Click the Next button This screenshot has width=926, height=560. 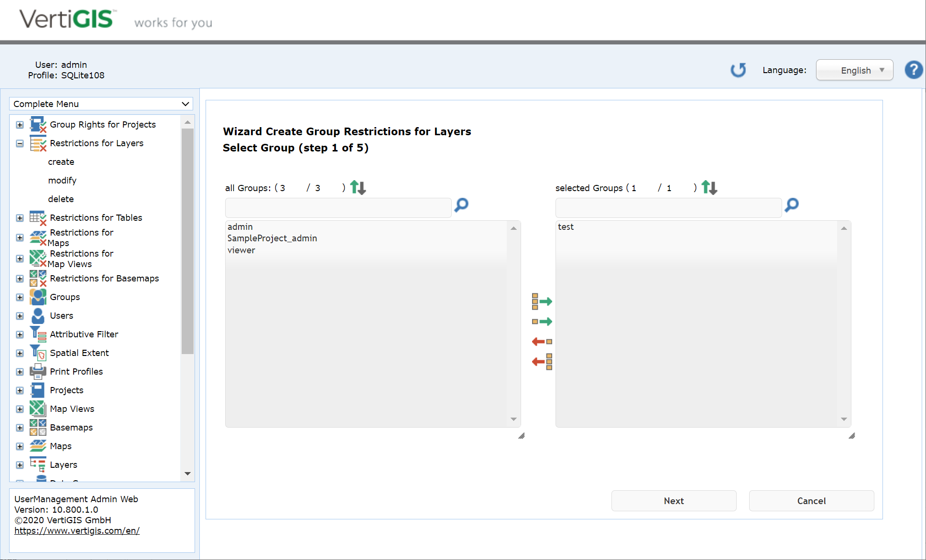(x=674, y=500)
